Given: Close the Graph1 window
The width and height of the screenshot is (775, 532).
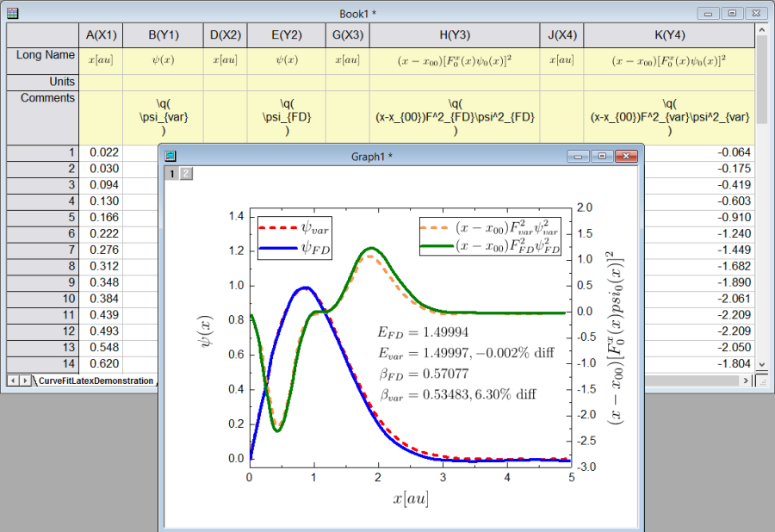Looking at the screenshot, I should pos(629,156).
